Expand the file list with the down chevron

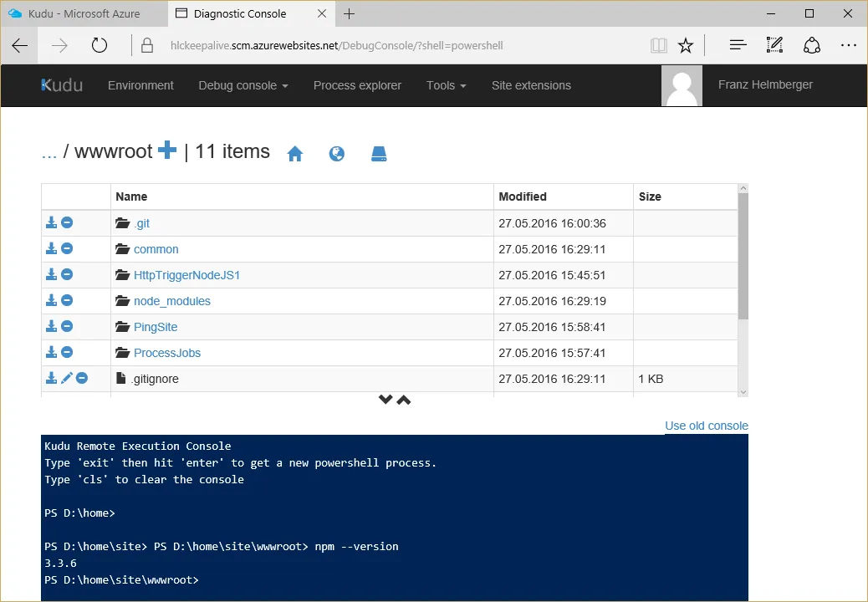(x=385, y=399)
